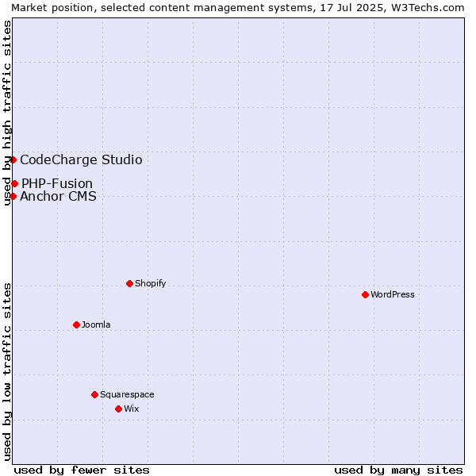Click the 'Shopify' label

[x=151, y=283]
